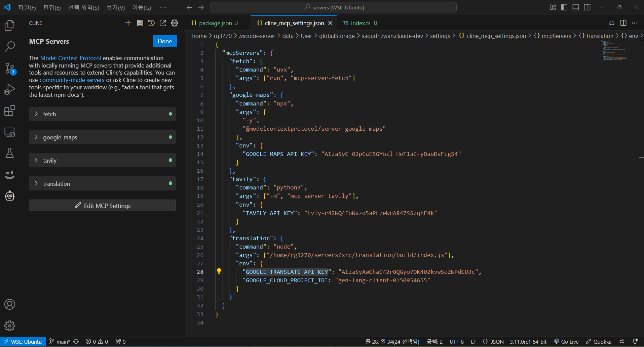Open the Search view in activity bar

click(x=10, y=47)
